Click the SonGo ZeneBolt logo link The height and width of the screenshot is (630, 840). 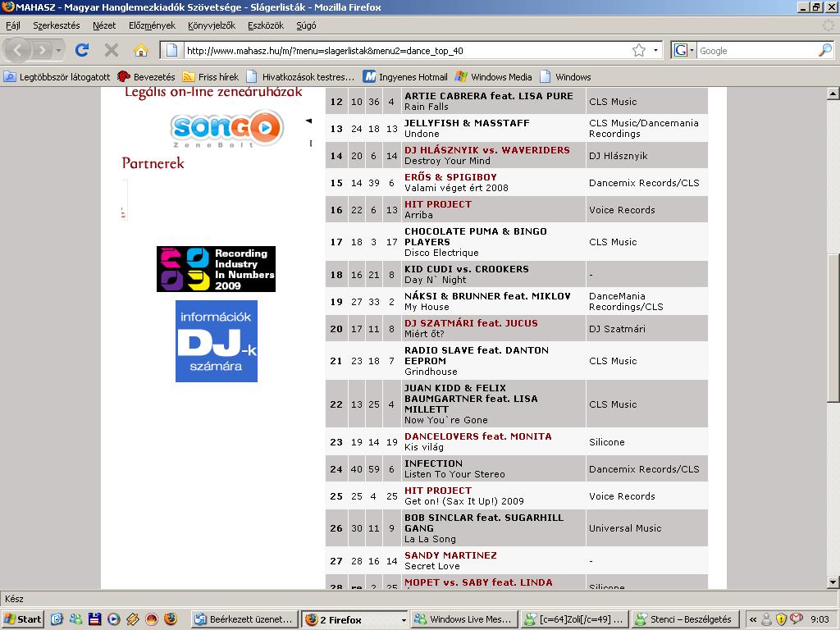pos(227,129)
